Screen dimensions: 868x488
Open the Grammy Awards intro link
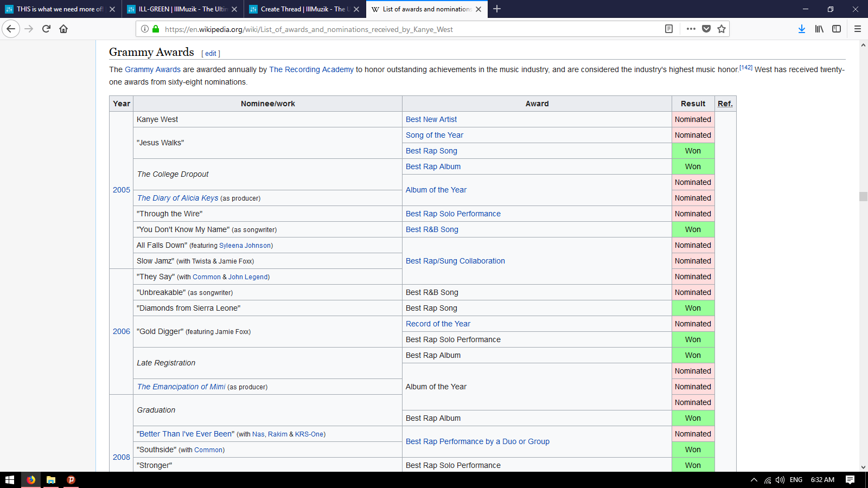pyautogui.click(x=152, y=69)
